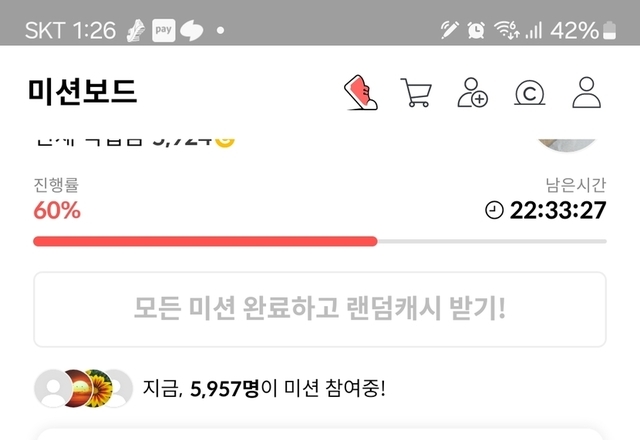Open the cash coin C icon

point(529,93)
